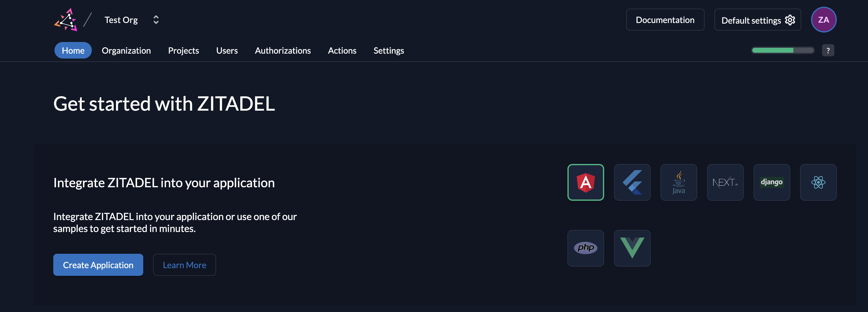Open the ZA user avatar menu
Image resolution: width=868 pixels, height=312 pixels.
823,20
